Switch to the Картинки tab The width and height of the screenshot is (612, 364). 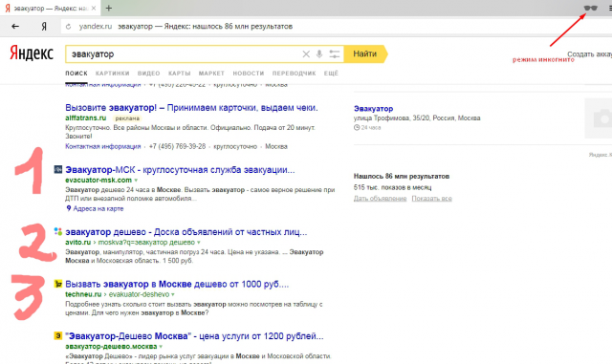(113, 74)
